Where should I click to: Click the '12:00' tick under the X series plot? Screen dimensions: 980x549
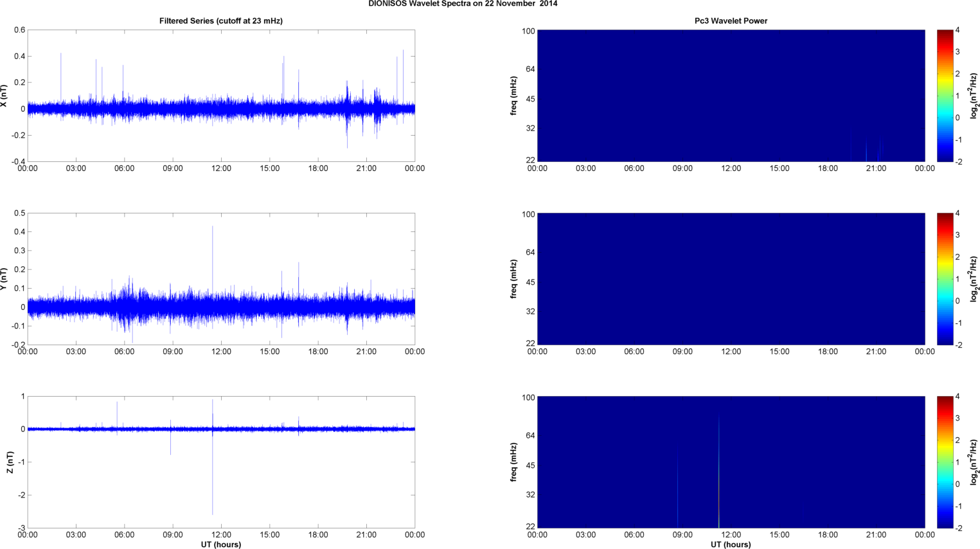[x=221, y=168]
